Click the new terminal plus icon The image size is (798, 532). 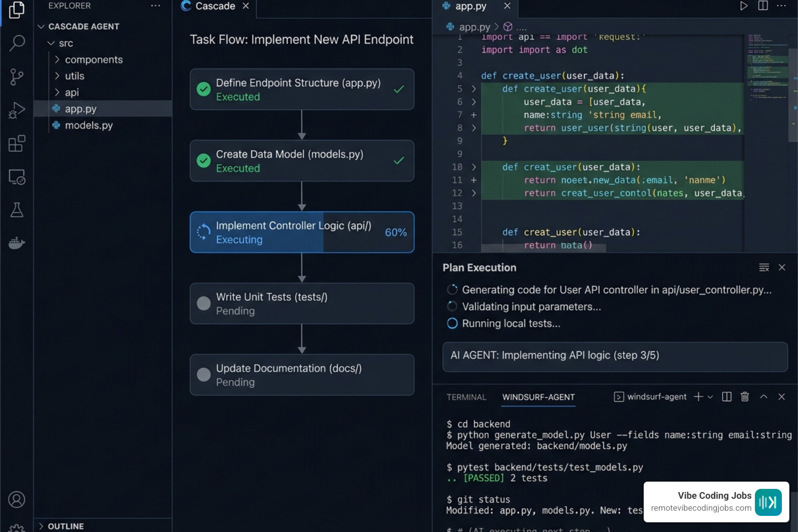[x=698, y=397]
